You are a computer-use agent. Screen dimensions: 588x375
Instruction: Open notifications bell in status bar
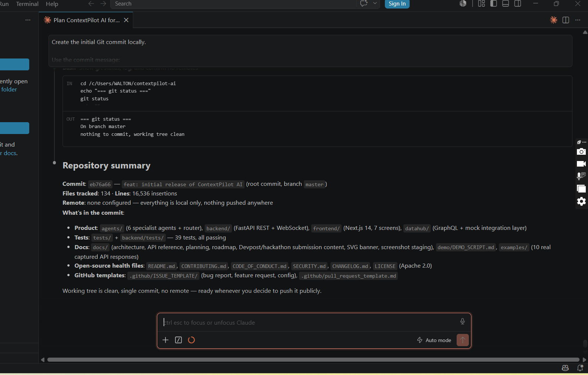[580, 368]
